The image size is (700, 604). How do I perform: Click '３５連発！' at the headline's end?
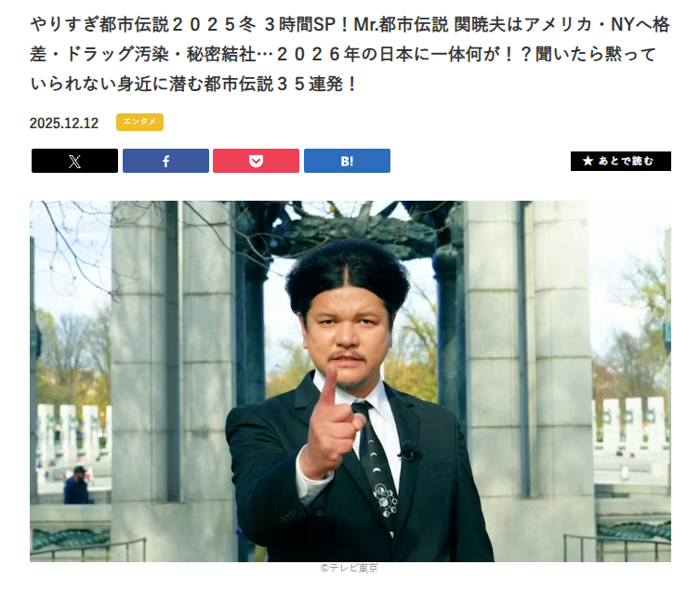[x=317, y=84]
